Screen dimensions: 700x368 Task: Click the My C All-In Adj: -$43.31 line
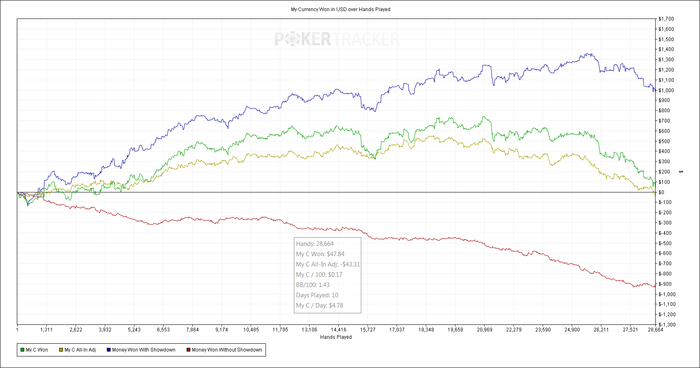(328, 264)
